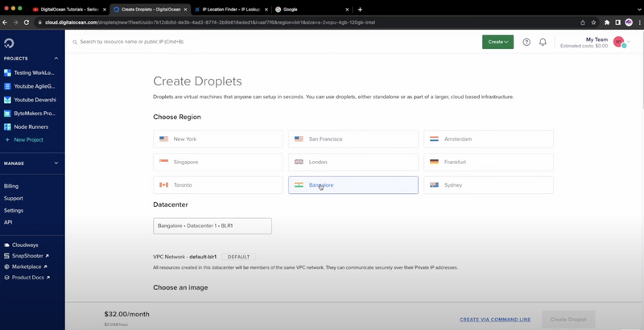Viewport: 644px width, 330px height.
Task: Click the search by resource name field
Action: 131,42
